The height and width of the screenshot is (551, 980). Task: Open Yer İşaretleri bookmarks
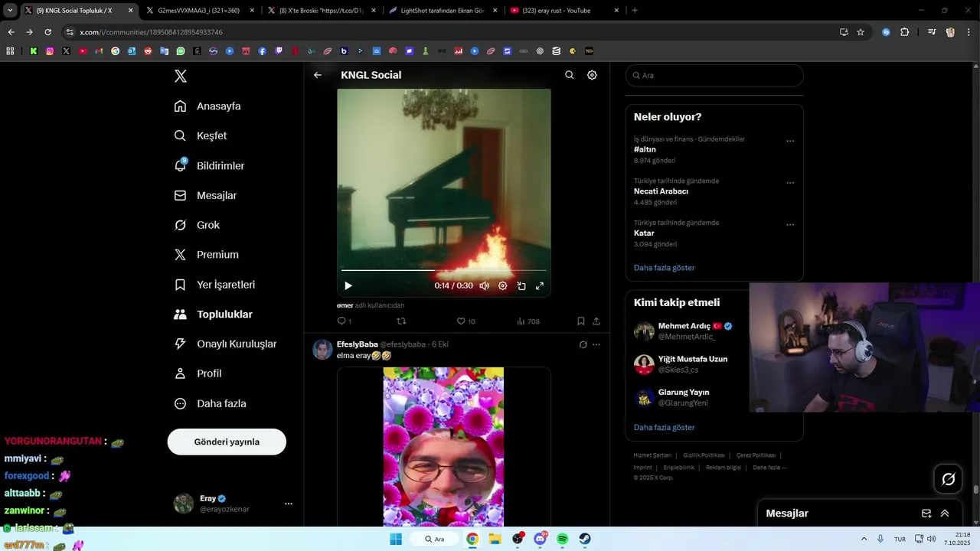(214, 285)
